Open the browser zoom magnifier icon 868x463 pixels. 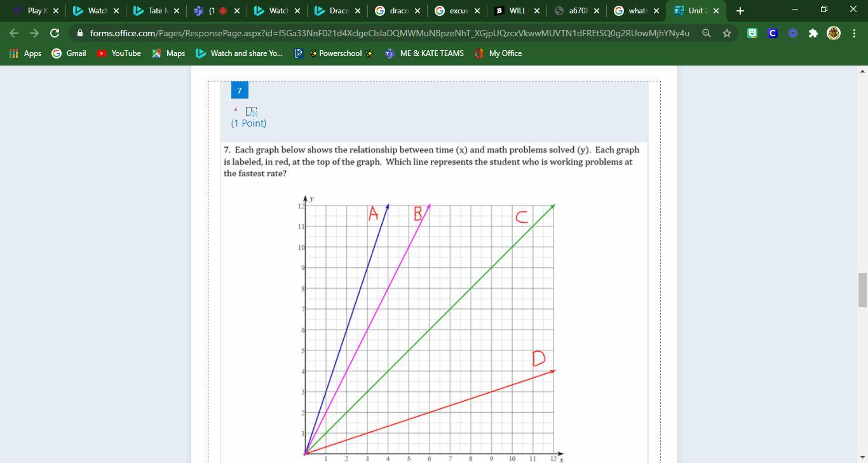point(706,33)
